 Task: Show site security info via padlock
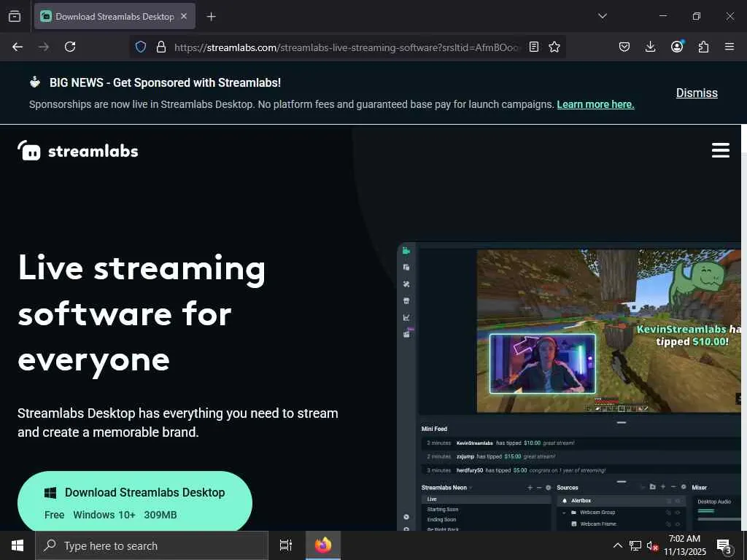pos(161,47)
